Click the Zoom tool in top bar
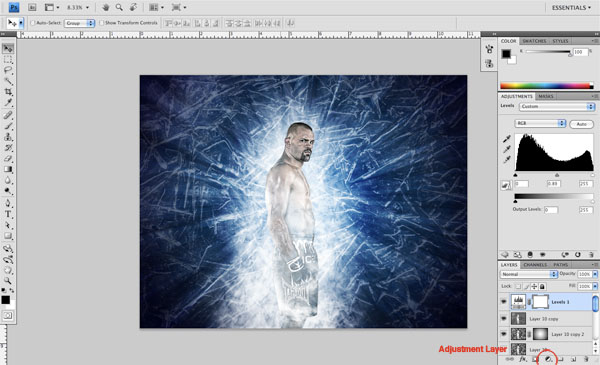600x365 pixels. [119, 7]
